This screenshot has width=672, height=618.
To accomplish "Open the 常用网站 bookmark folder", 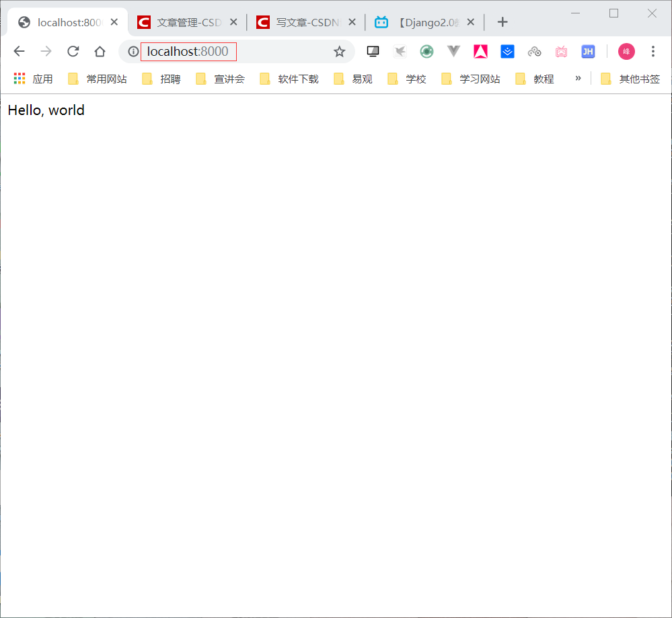I will (98, 79).
